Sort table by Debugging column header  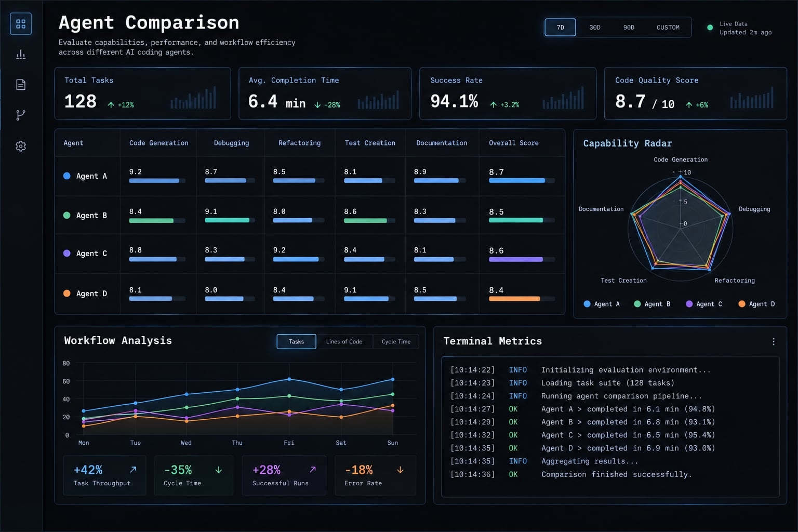pyautogui.click(x=231, y=143)
